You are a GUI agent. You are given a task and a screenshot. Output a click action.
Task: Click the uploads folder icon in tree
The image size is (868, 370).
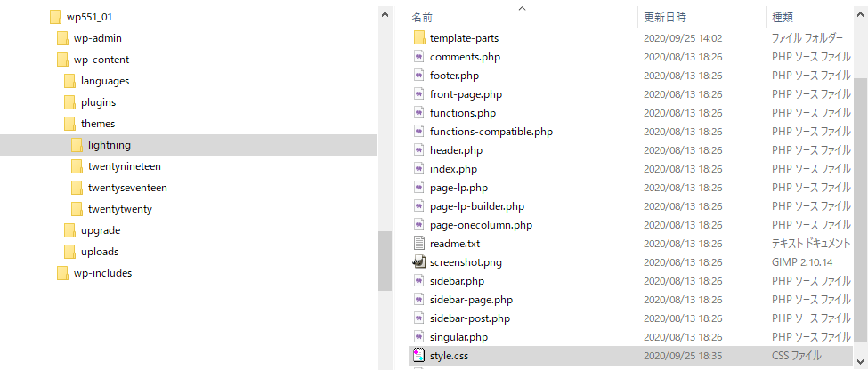(x=69, y=252)
